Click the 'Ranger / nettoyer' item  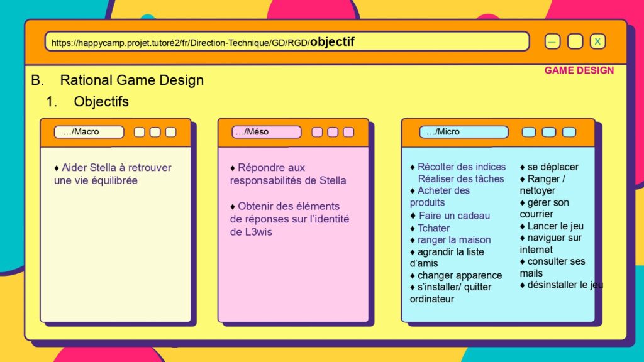(543, 185)
